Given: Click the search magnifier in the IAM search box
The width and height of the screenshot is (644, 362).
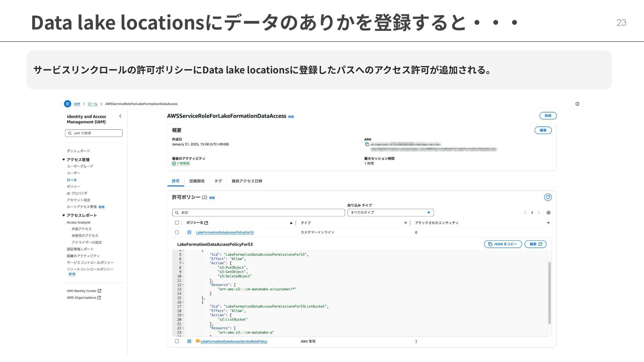Looking at the screenshot, I should point(70,133).
